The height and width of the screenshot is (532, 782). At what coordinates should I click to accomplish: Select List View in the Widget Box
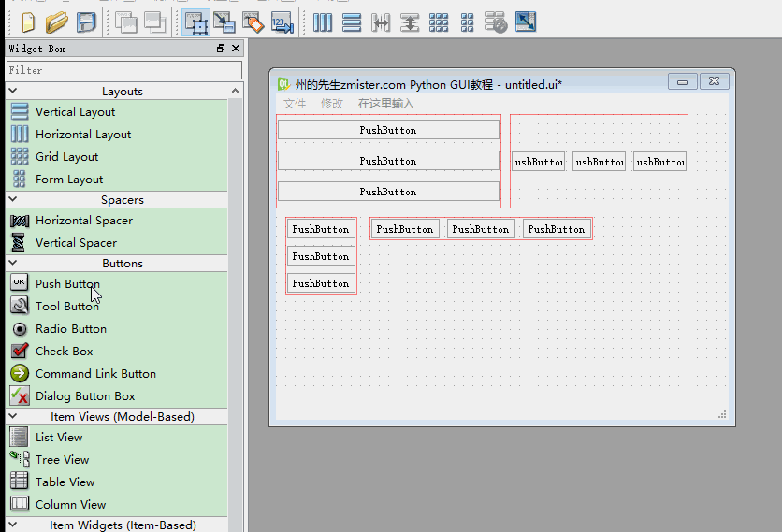[x=117, y=438]
